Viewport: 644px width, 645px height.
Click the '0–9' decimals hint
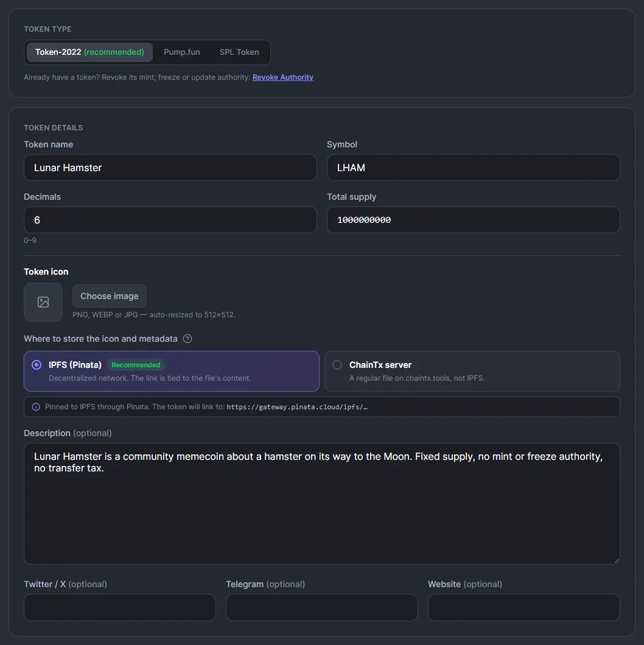coord(30,240)
